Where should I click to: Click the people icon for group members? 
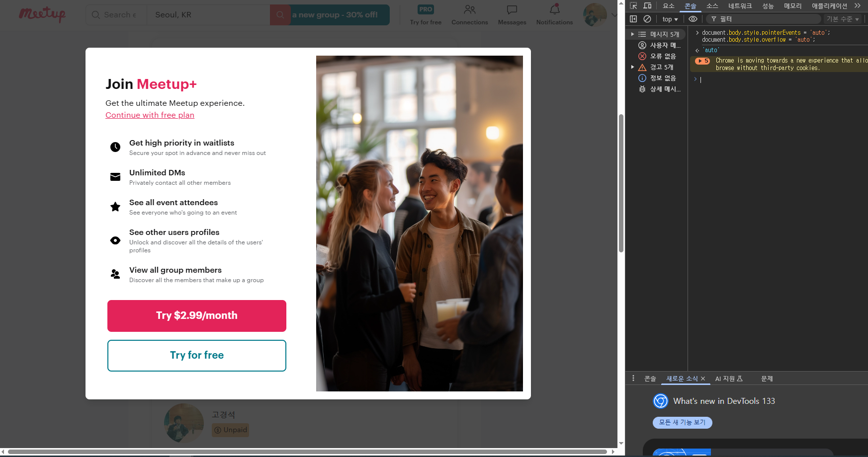pyautogui.click(x=115, y=274)
